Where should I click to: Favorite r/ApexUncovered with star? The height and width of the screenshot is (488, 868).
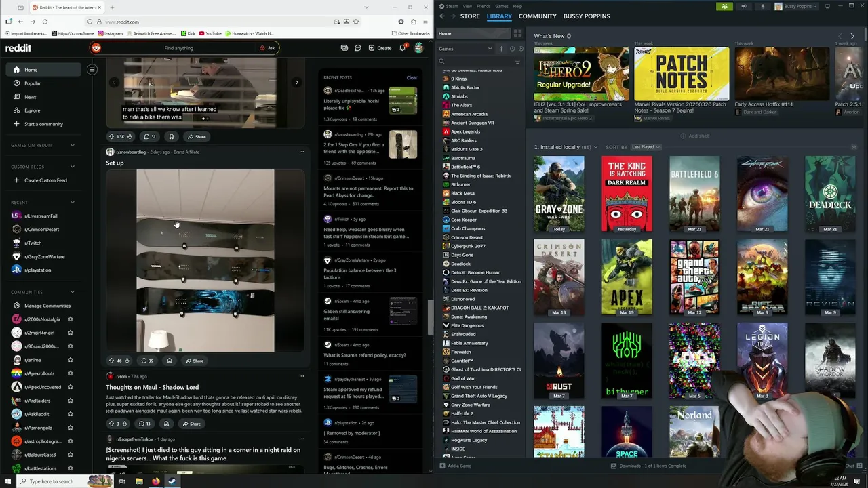(x=71, y=387)
